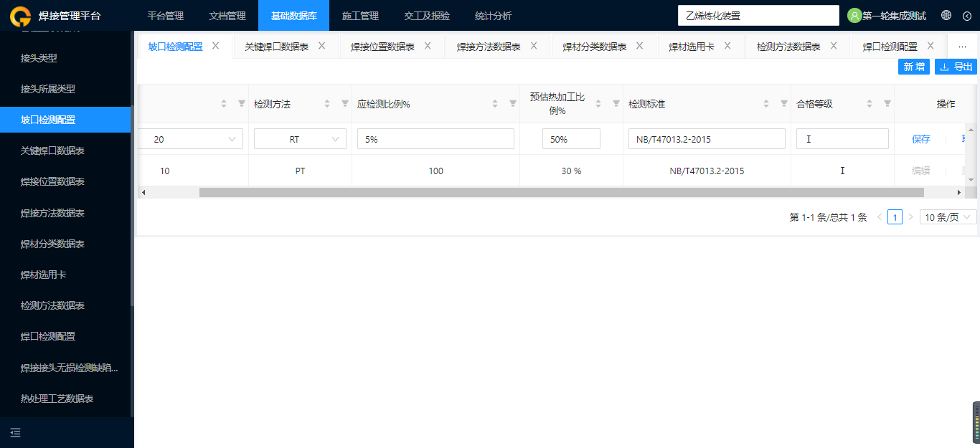Viewport: 980px width, 448px height.
Task: Select 接头类型 in sidebar
Action: [x=65, y=58]
